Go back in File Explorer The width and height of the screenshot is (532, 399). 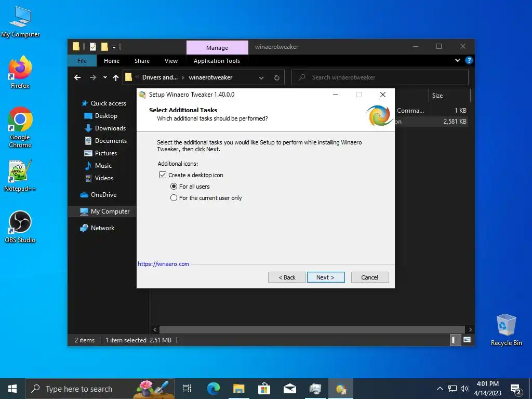[x=77, y=78]
